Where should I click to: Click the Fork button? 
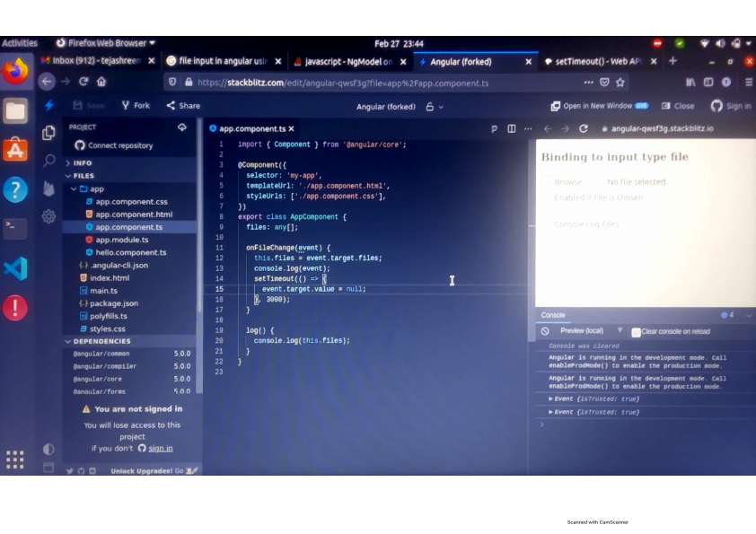[136, 106]
